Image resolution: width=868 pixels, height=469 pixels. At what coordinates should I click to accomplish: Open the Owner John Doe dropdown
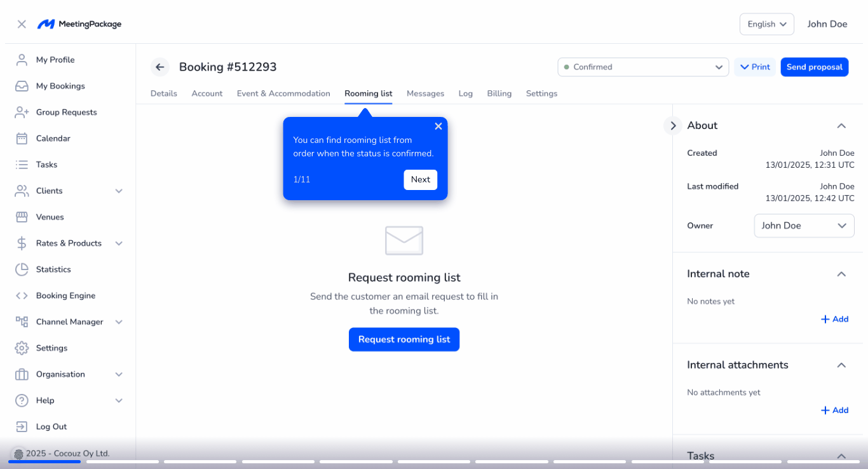pyautogui.click(x=804, y=226)
